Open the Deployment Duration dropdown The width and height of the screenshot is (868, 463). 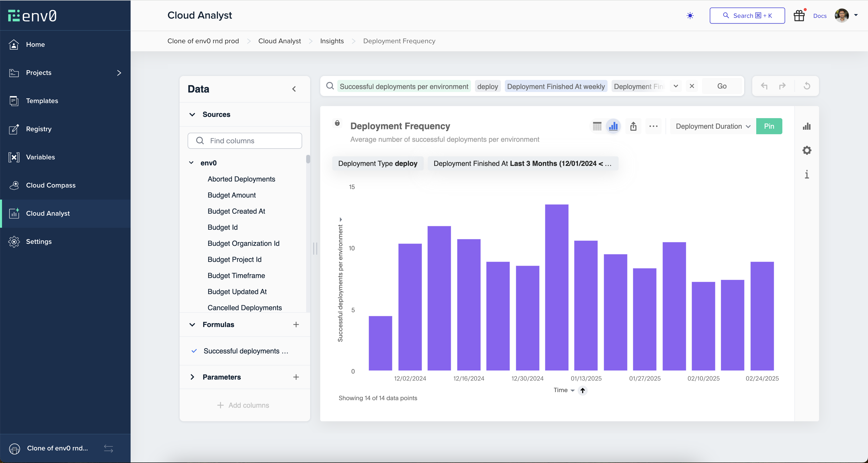713,126
